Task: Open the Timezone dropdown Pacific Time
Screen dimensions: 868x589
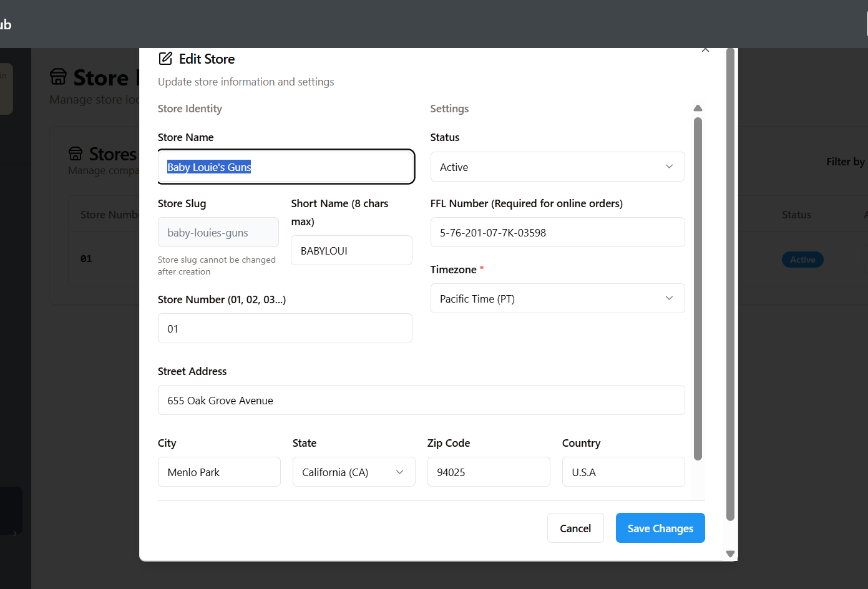Action: pyautogui.click(x=557, y=298)
